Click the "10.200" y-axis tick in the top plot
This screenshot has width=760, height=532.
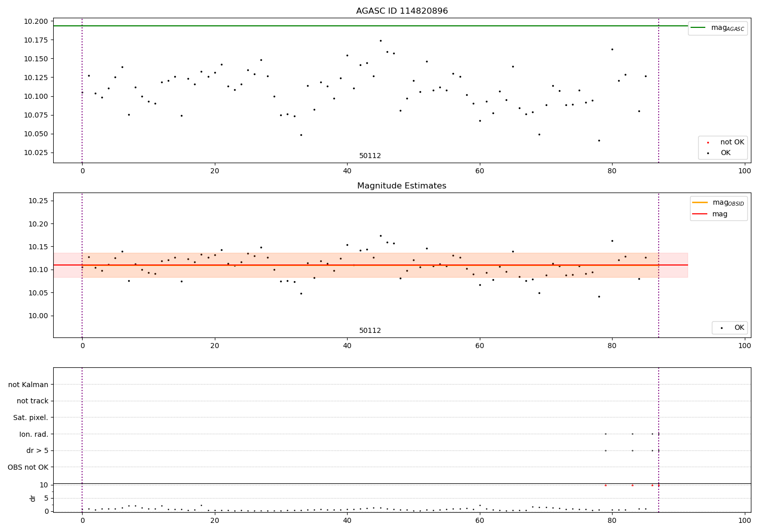[35, 21]
